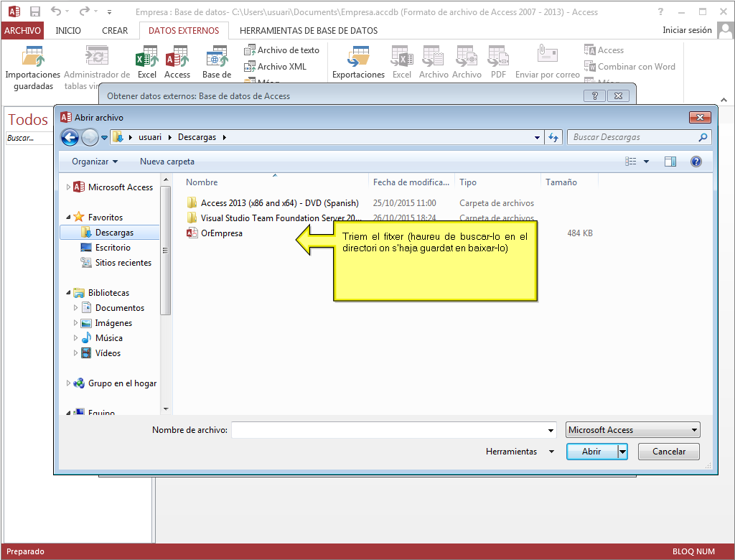Open the Nombre de archivo dropdown arrow
735x560 pixels.
[551, 430]
